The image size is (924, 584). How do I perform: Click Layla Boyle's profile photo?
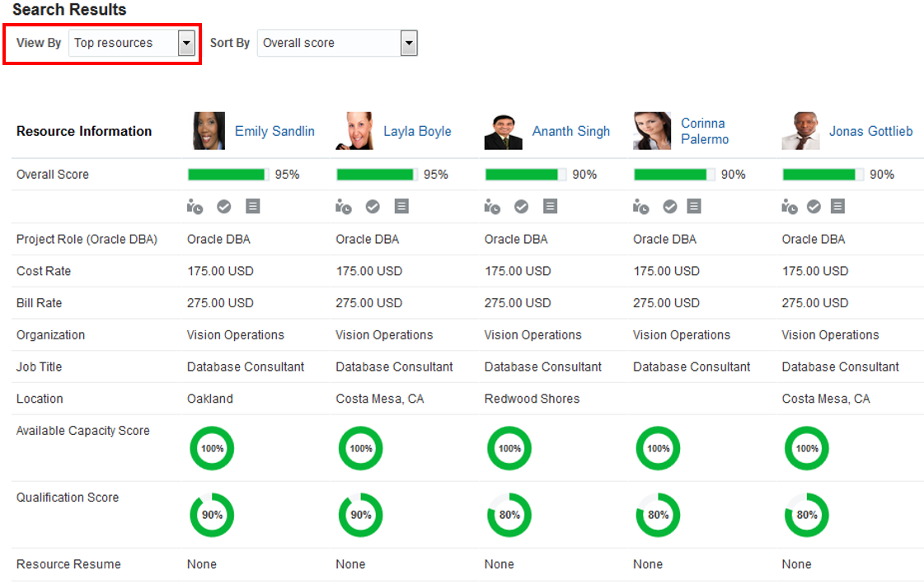click(x=354, y=131)
